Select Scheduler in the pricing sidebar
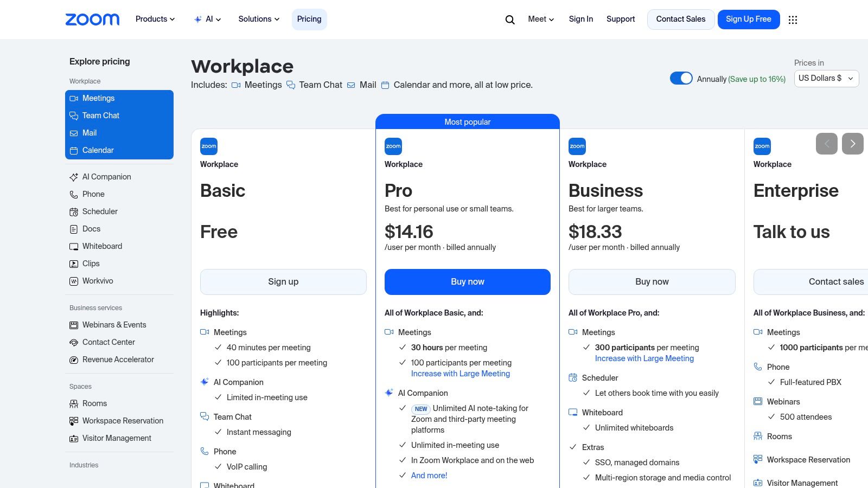Viewport: 868px width, 488px height. [x=100, y=211]
